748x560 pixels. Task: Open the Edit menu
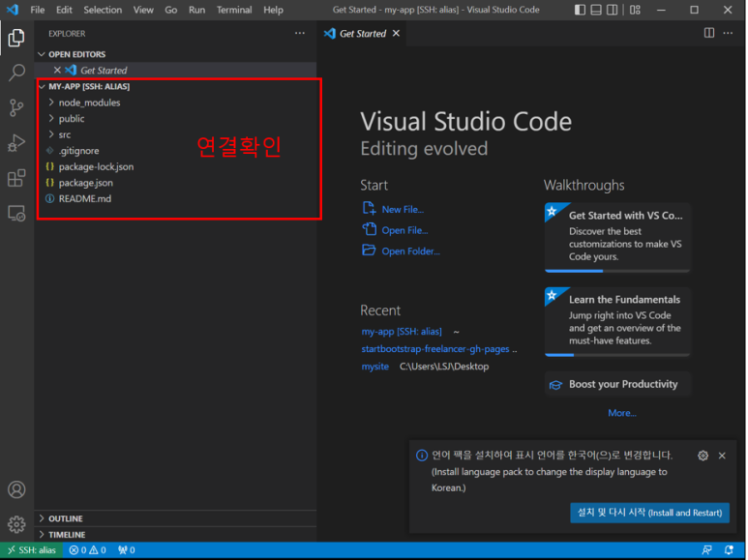(x=64, y=10)
